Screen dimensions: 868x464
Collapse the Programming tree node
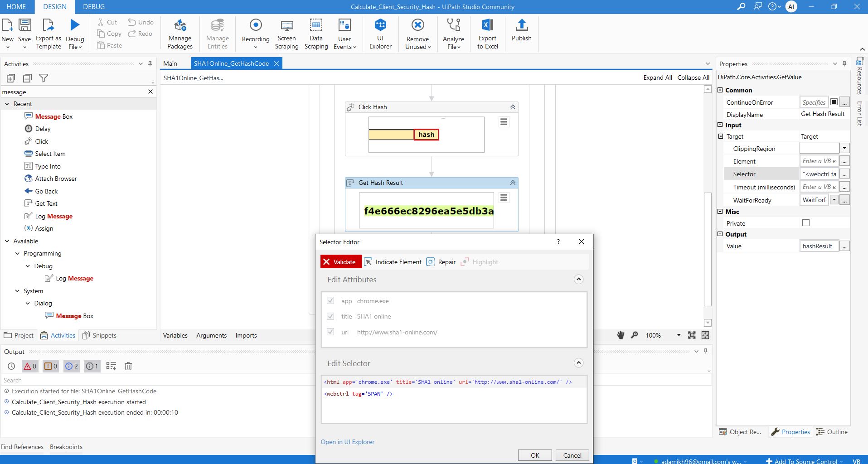coord(18,253)
